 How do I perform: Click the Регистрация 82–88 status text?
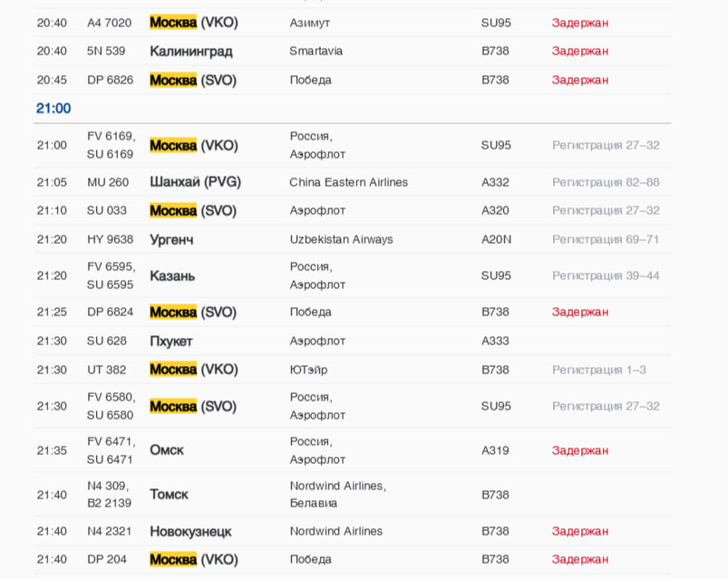coord(606,182)
